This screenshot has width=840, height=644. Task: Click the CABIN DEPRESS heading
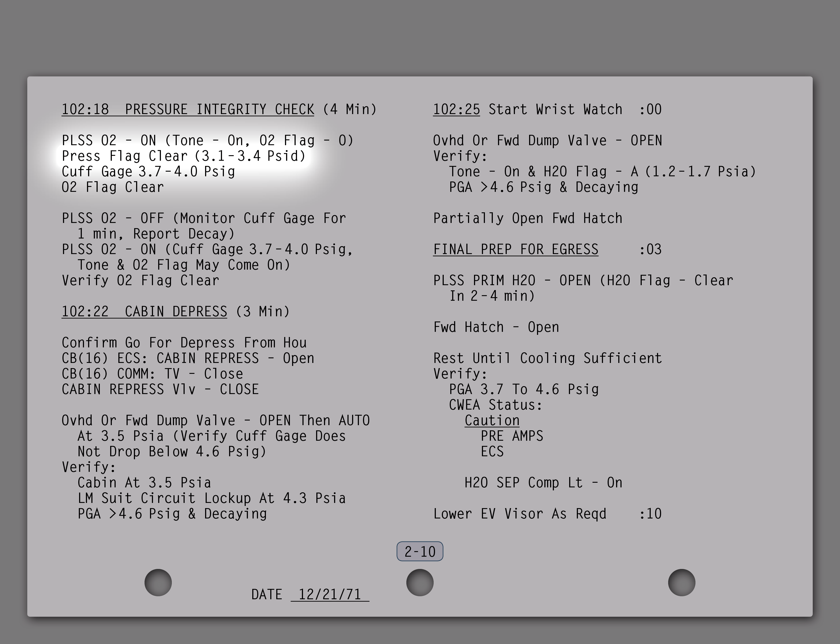176,311
